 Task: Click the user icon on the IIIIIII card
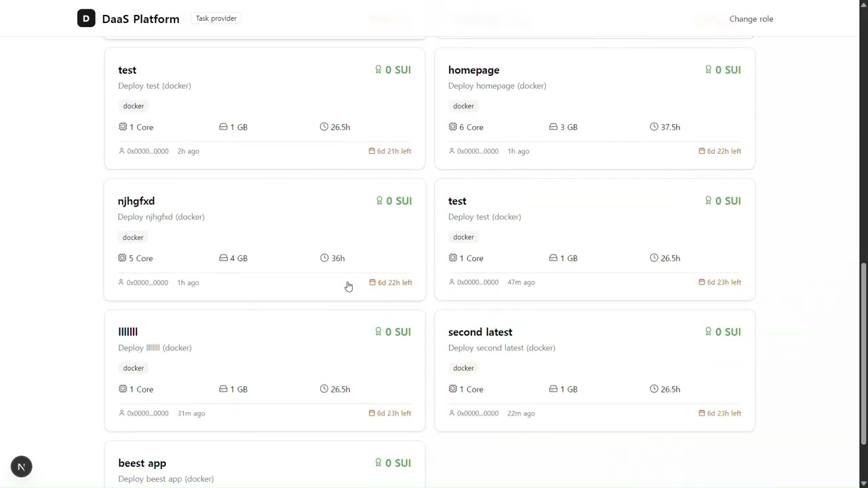point(122,413)
